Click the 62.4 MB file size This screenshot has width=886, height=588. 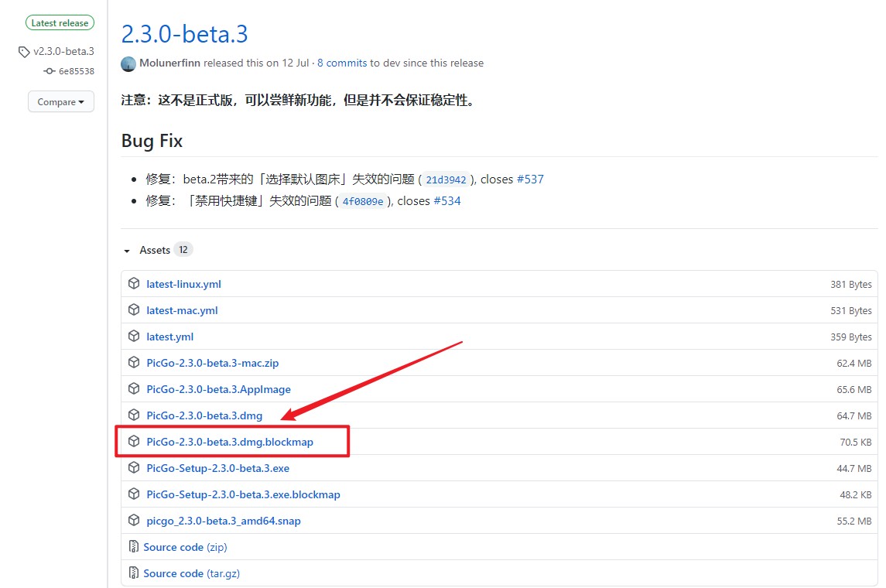pos(854,363)
